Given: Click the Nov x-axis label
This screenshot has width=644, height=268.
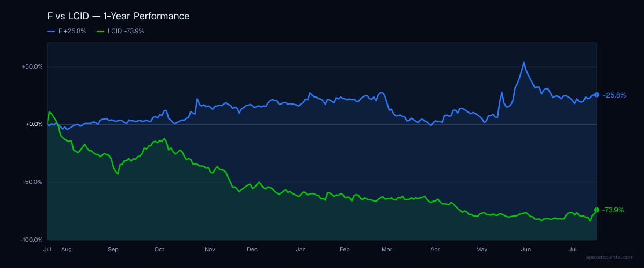Looking at the screenshot, I should tap(210, 249).
